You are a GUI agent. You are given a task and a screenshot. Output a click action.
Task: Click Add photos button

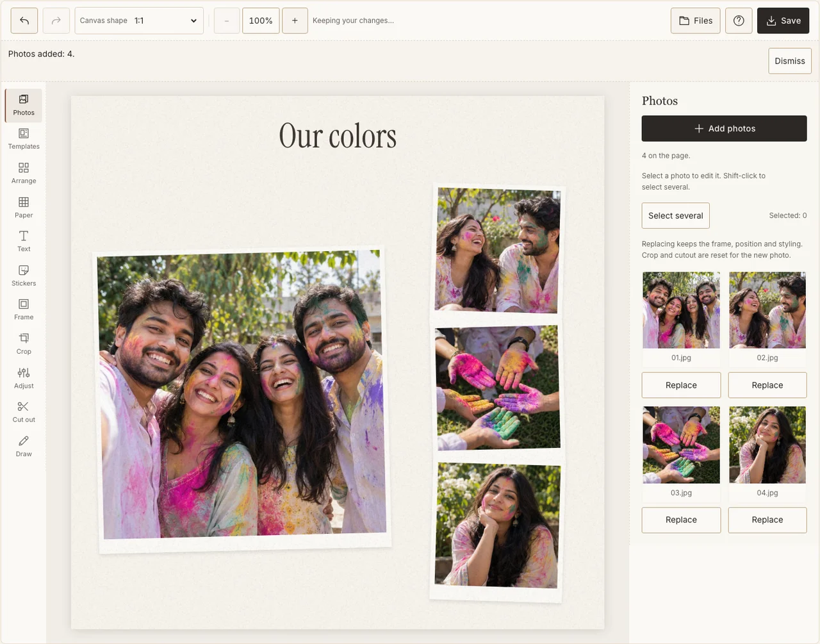pyautogui.click(x=725, y=128)
